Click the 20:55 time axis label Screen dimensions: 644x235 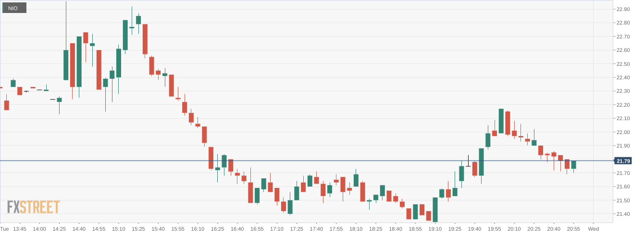(x=573, y=229)
